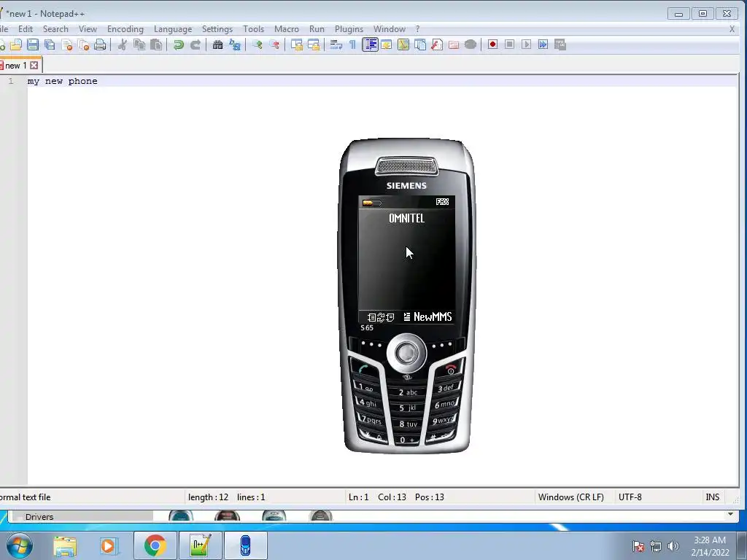Toggle word wrap in the toolbar

(x=336, y=44)
